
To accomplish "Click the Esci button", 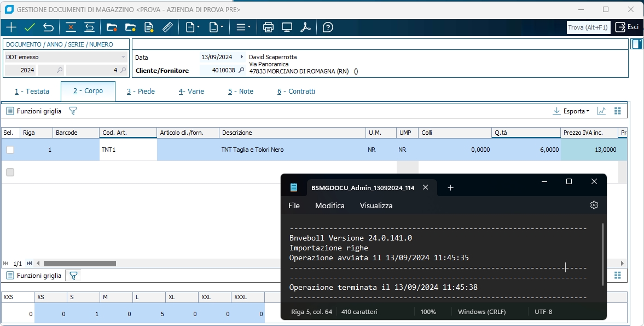I will (627, 27).
